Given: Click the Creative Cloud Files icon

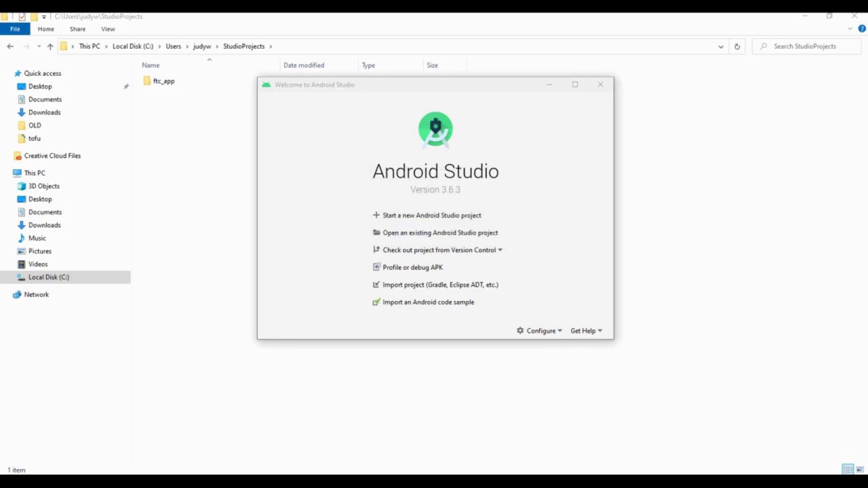Looking at the screenshot, I should coord(18,155).
